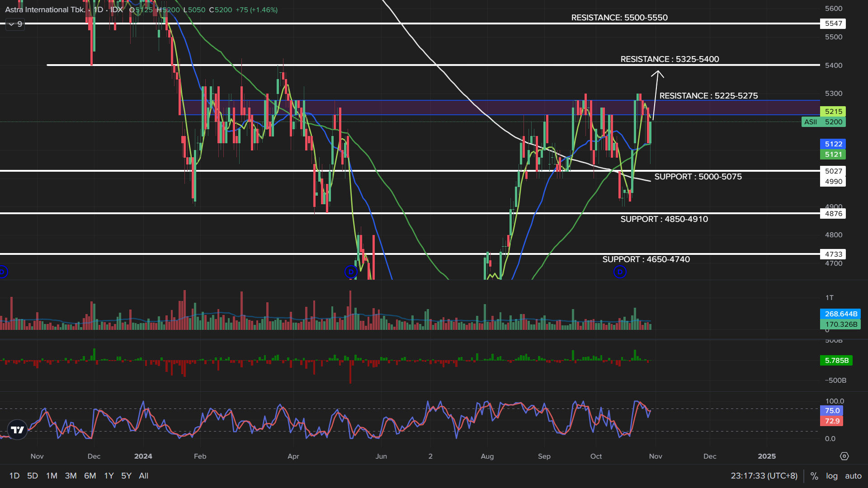Click the 1D interval in the chart legend
The height and width of the screenshot is (488, 868).
click(x=99, y=9)
